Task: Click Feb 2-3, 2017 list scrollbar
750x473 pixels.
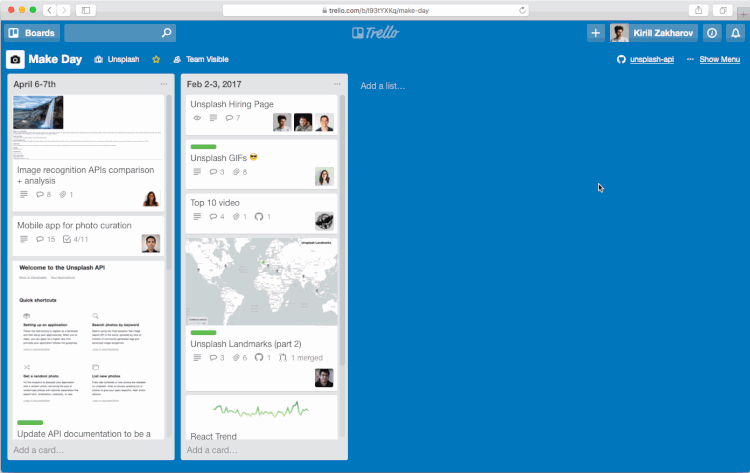Action: 342,230
